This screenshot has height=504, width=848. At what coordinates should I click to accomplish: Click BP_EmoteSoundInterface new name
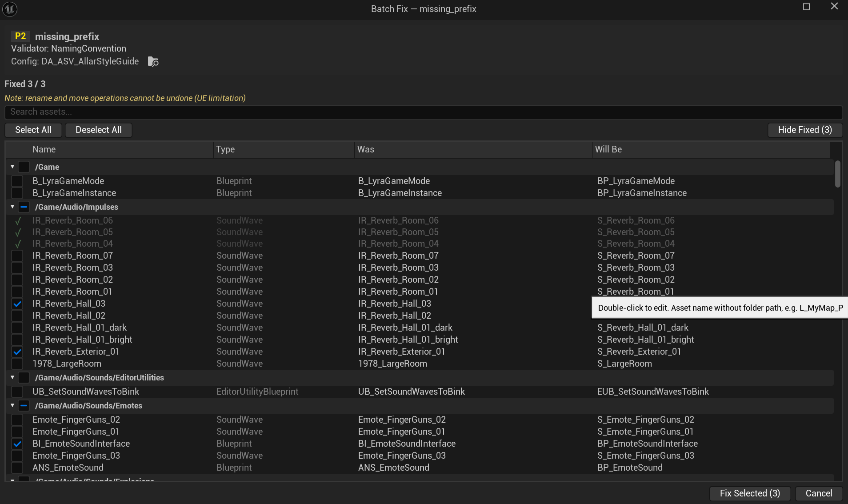(x=647, y=444)
